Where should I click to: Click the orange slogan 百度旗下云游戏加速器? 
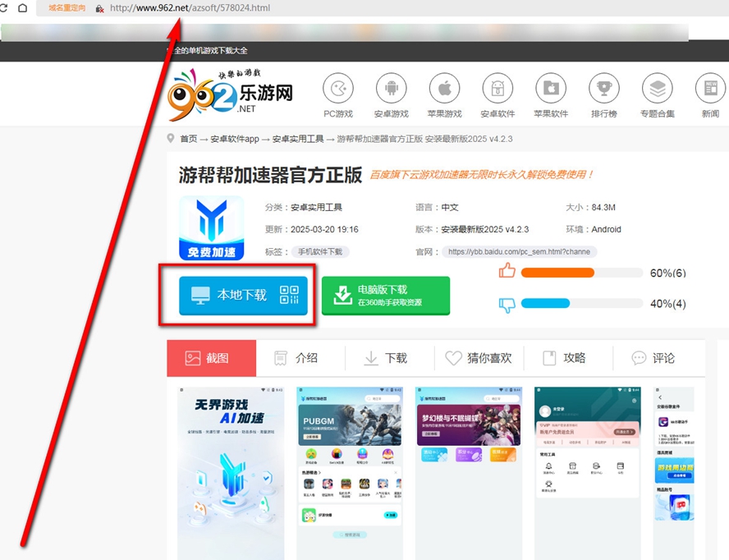coord(482,174)
